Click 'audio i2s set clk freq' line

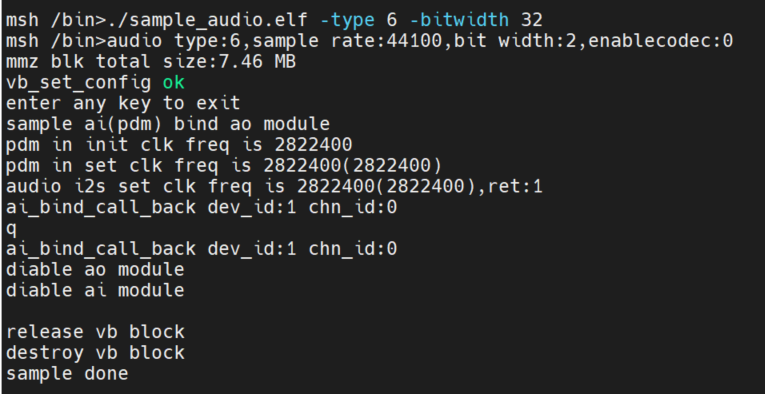(x=274, y=186)
